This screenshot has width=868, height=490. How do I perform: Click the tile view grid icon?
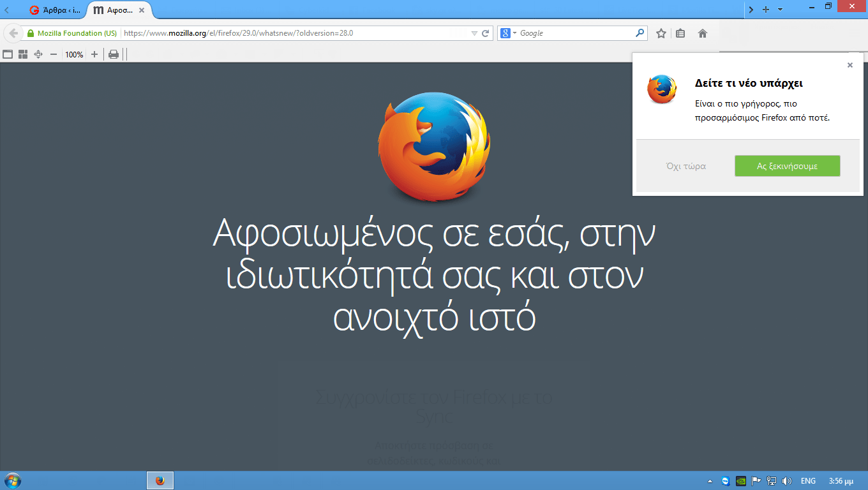23,54
